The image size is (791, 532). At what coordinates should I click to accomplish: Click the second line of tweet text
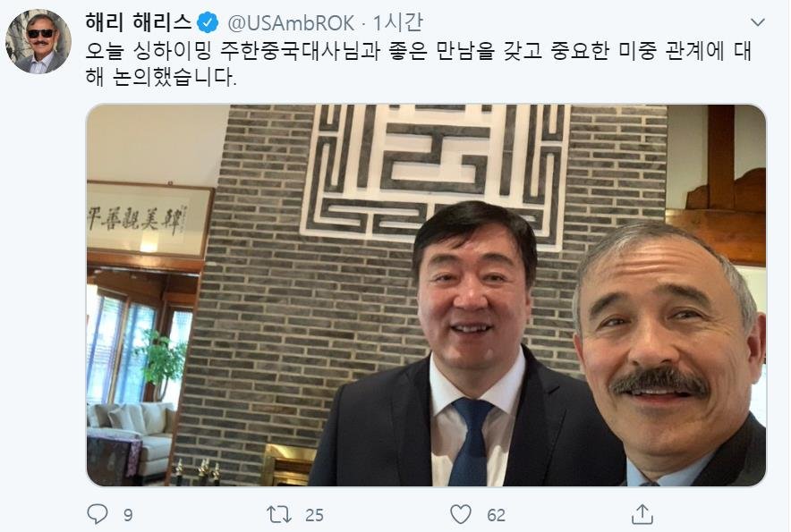point(160,77)
